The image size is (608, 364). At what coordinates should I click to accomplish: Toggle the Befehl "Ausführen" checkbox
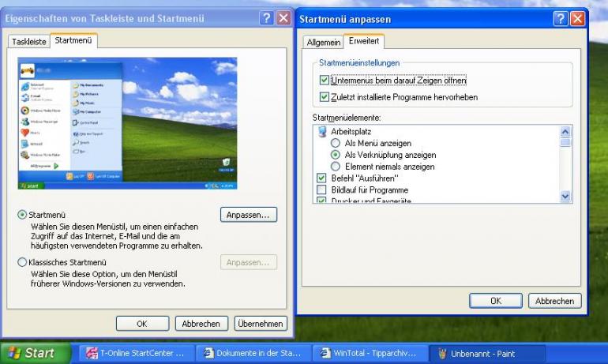point(321,178)
